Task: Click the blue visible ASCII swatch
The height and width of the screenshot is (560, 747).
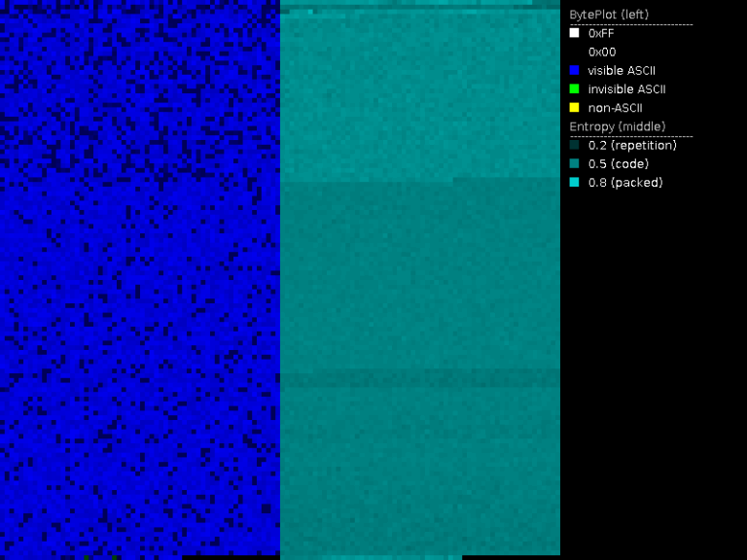Action: pyautogui.click(x=574, y=70)
